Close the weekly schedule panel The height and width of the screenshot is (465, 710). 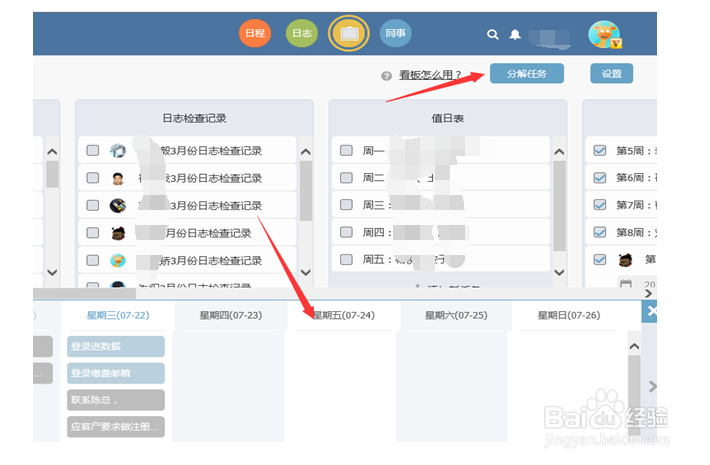pos(651,311)
